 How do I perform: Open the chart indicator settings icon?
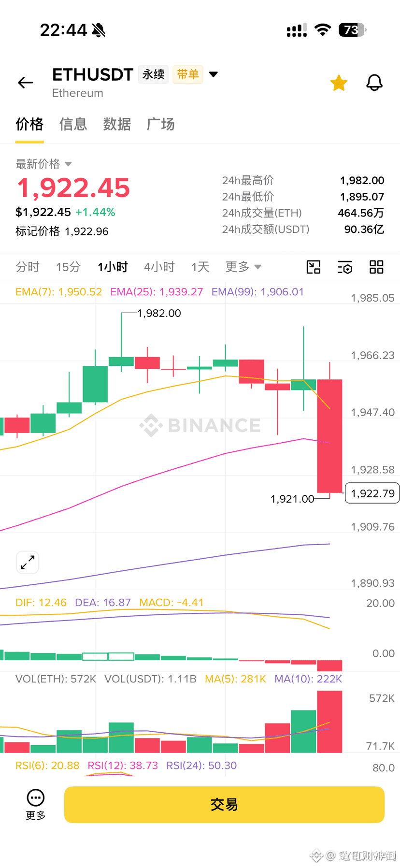[345, 267]
